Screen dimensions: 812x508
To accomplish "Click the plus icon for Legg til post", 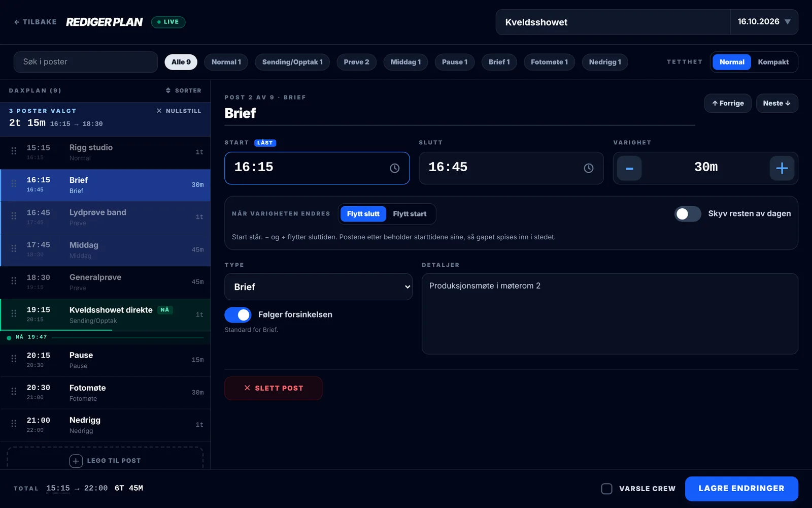I will click(x=76, y=461).
